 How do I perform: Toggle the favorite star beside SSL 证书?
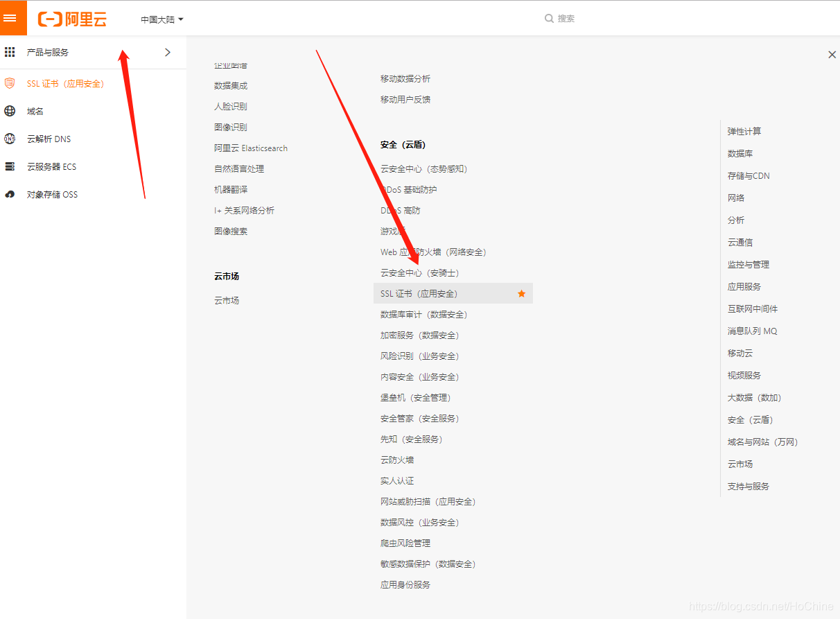click(x=522, y=294)
